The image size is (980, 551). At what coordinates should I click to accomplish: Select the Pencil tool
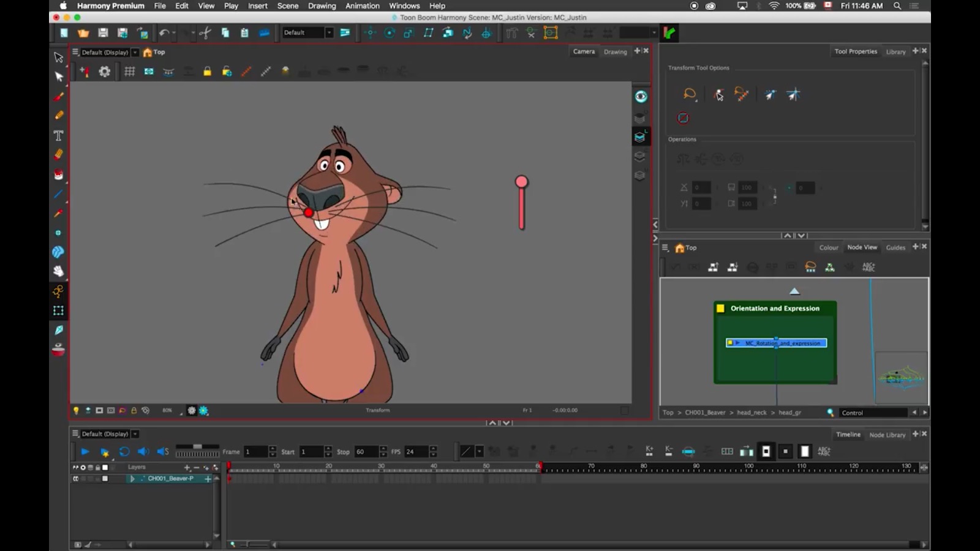point(59,115)
